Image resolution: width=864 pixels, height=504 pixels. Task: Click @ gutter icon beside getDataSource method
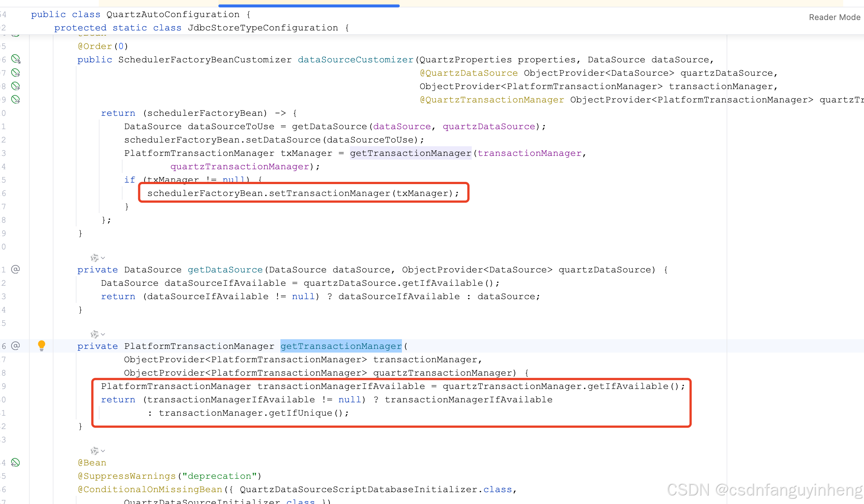(x=16, y=269)
